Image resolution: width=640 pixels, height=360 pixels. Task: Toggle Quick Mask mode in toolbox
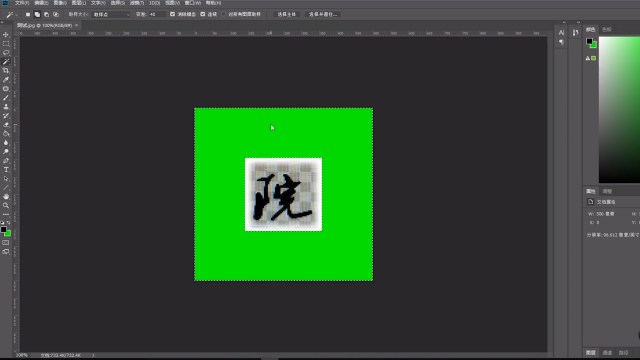(x=6, y=242)
